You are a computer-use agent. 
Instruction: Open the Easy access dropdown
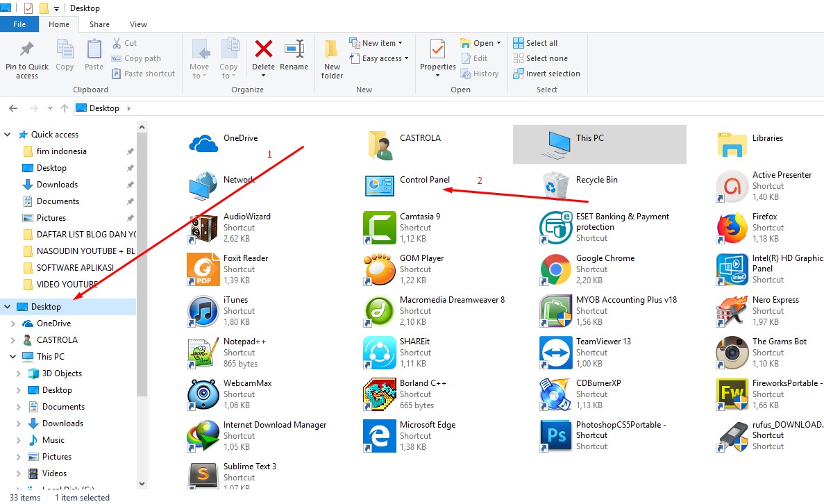(x=379, y=58)
